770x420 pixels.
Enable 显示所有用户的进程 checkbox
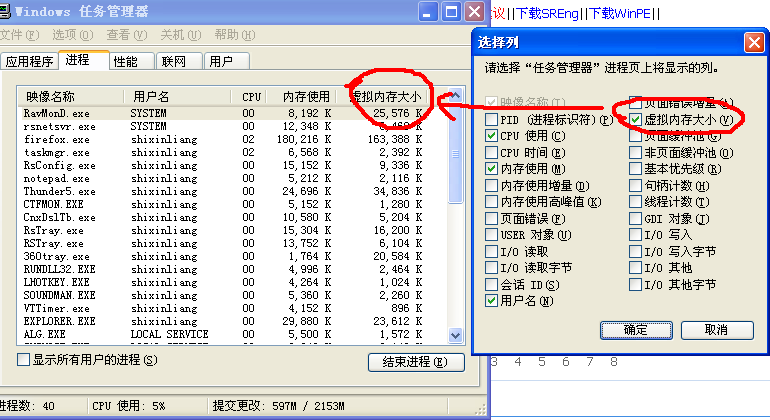[x=23, y=360]
